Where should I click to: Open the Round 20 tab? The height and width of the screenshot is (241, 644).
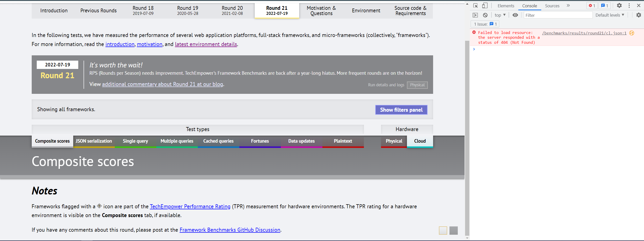point(232,11)
